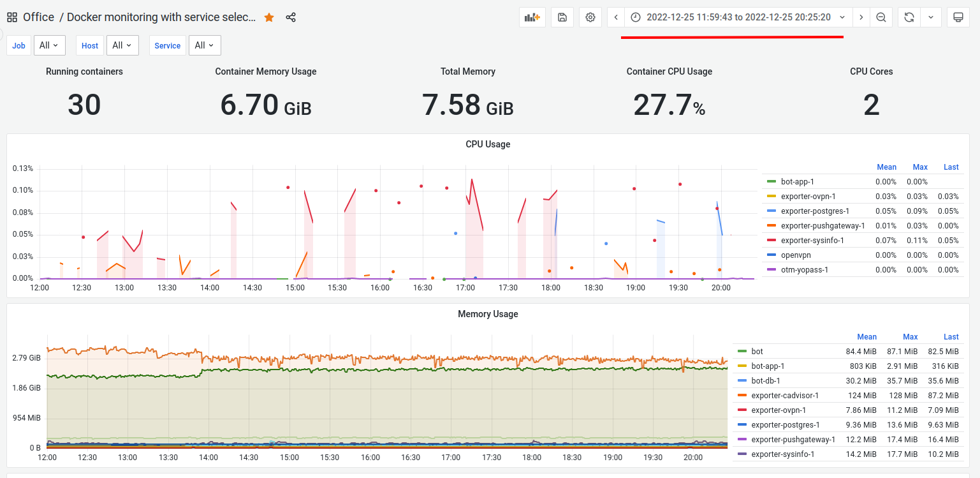
Task: Open the Add panel icon
Action: point(532,17)
